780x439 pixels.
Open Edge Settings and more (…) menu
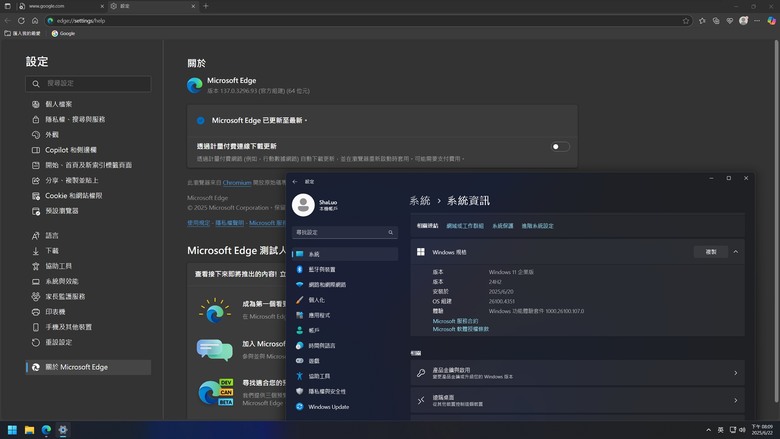(x=757, y=21)
